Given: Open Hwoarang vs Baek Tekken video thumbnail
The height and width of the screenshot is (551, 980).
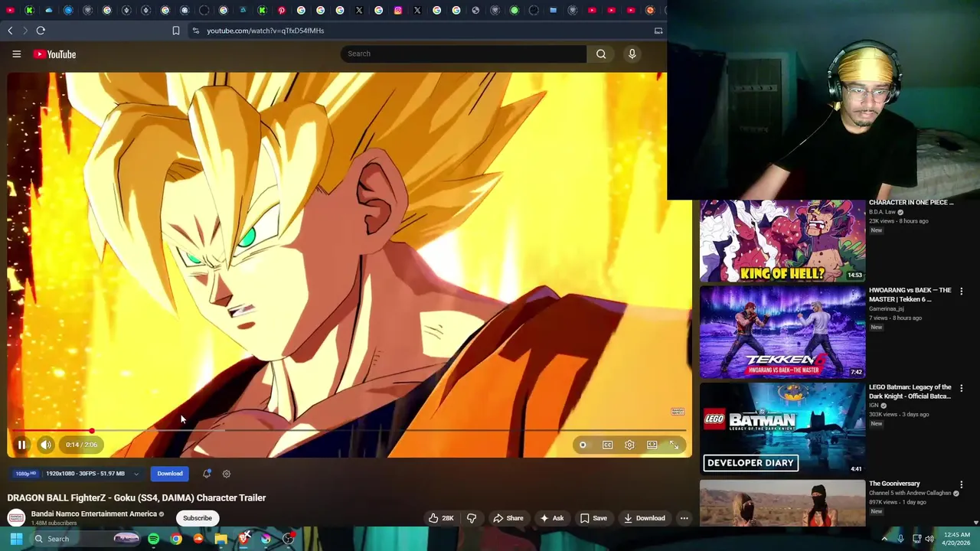Looking at the screenshot, I should click(782, 332).
